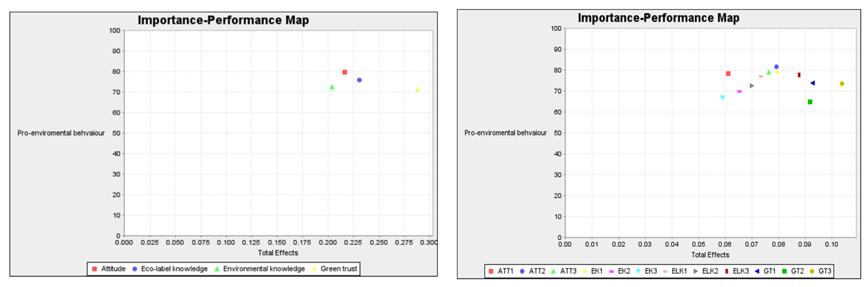
Task: Click the olive GT3 data point in right plot
Action: tap(842, 84)
